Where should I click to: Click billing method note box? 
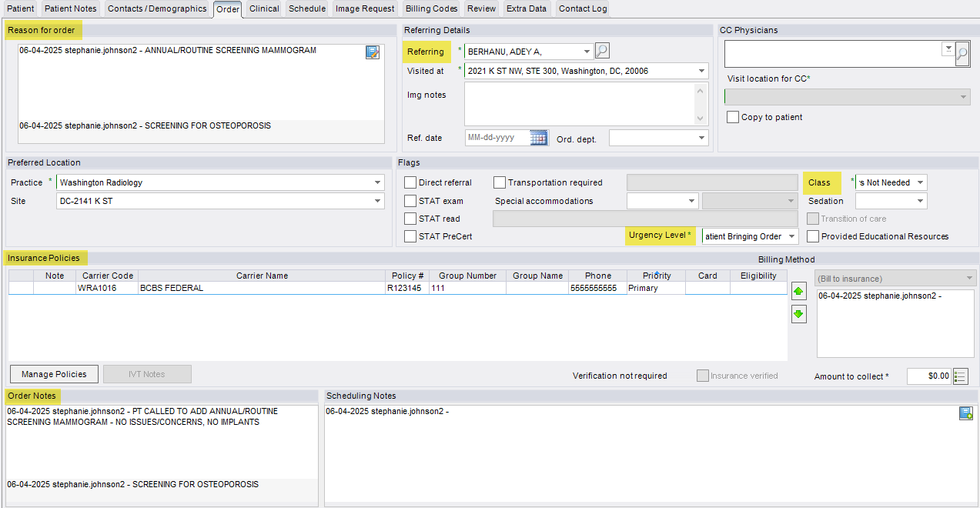pos(895,323)
